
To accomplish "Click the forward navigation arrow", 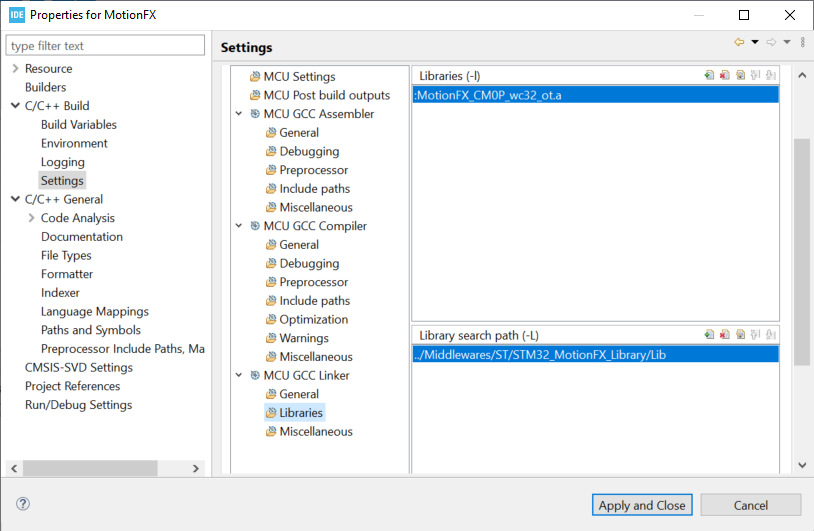I will click(x=771, y=42).
